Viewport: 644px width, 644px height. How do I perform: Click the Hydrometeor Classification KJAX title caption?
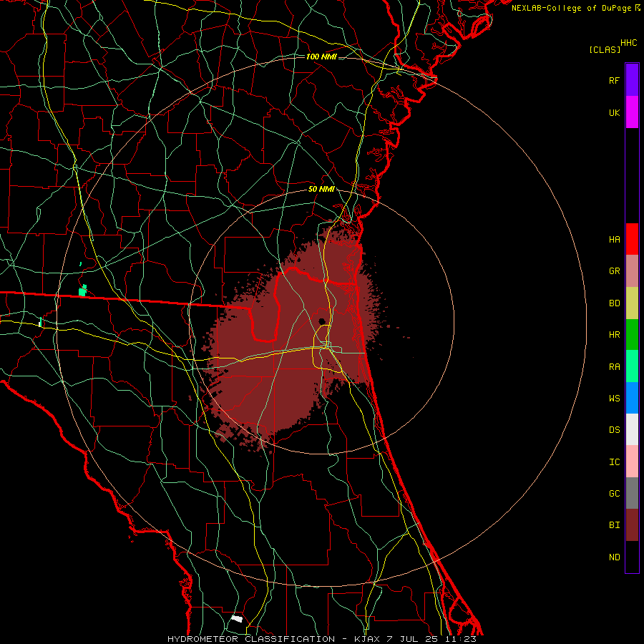(x=321, y=639)
